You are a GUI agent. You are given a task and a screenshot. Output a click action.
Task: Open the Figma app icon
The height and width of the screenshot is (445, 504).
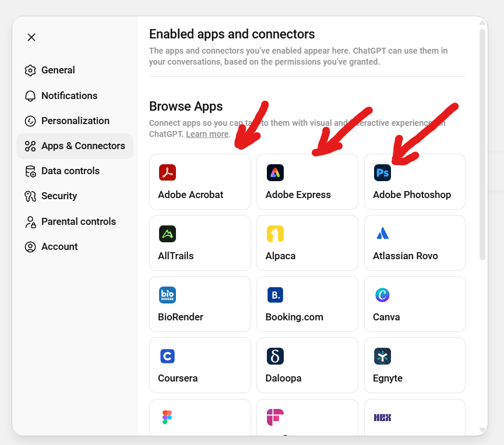coord(167,417)
